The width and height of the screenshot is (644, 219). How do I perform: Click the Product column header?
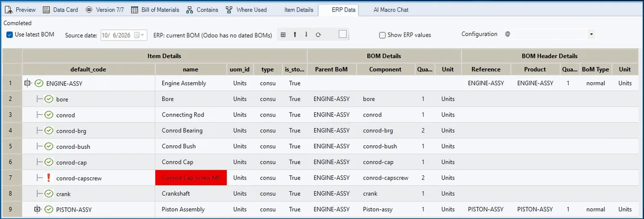535,69
